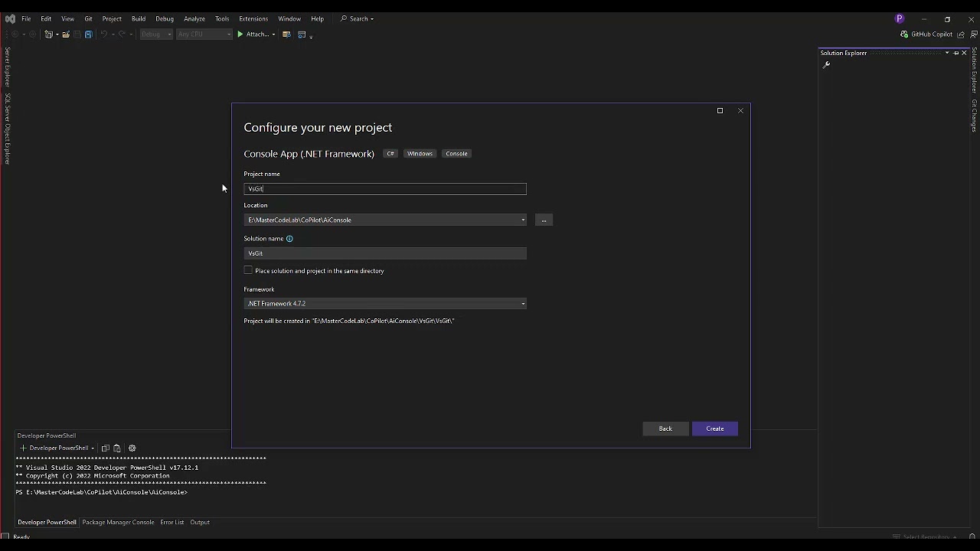Viewport: 980px width, 551px height.
Task: Click the copy icon in terminal toolbar
Action: (106, 448)
